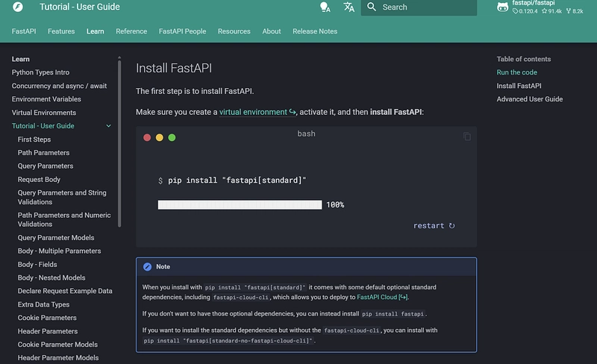The image size is (597, 364).
Task: Open the Release Notes tab
Action: 315,31
